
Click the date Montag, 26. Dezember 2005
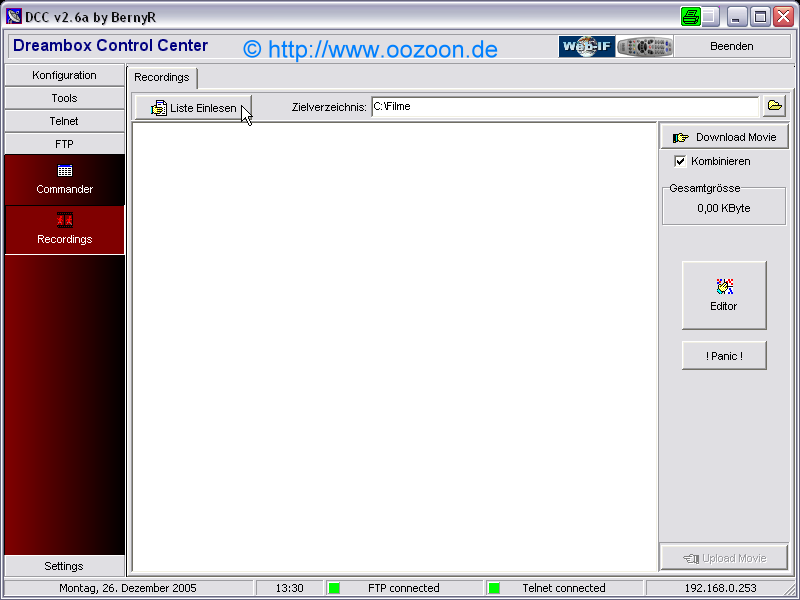click(128, 588)
